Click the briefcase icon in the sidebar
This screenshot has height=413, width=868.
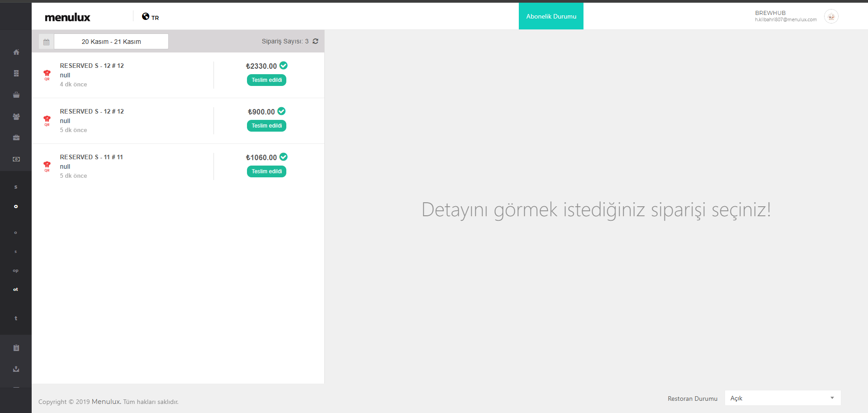tap(16, 138)
